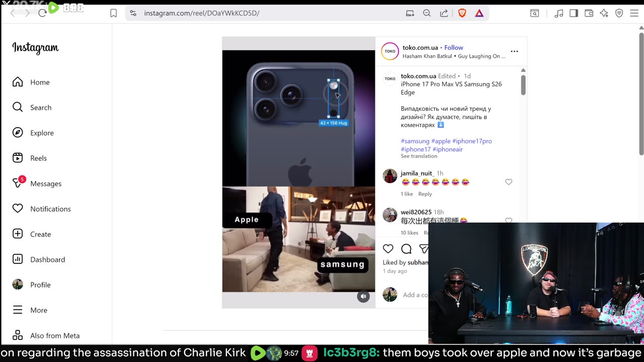Screen dimensions: 644x362
Task: Bookmark this page in browser
Action: pyautogui.click(x=114, y=13)
